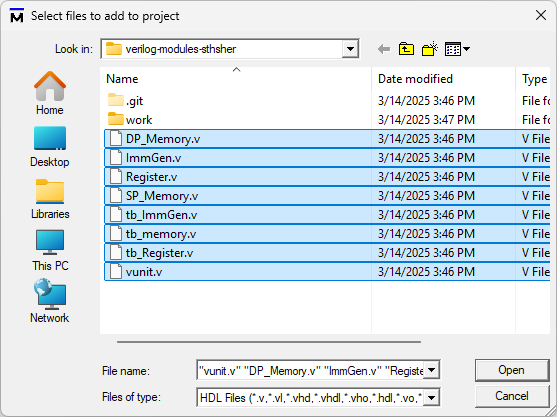Open the Files of type dropdown
This screenshot has height=417, width=557.
(432, 397)
